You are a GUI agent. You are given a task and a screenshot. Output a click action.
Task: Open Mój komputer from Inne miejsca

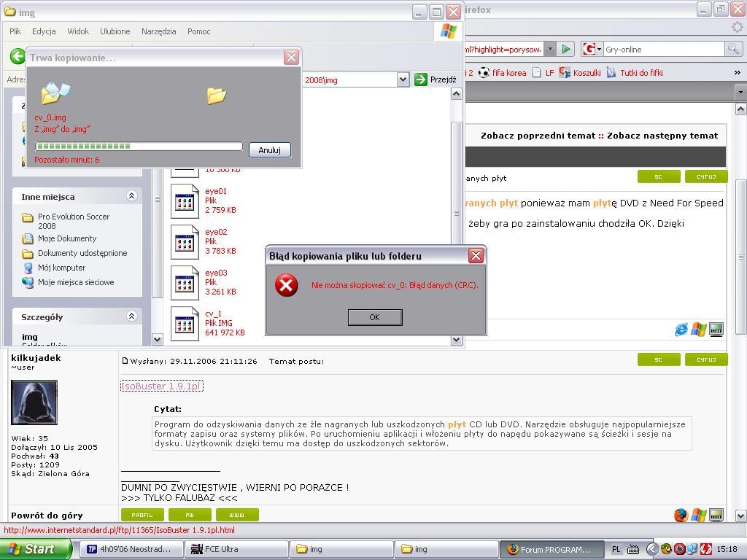point(61,268)
